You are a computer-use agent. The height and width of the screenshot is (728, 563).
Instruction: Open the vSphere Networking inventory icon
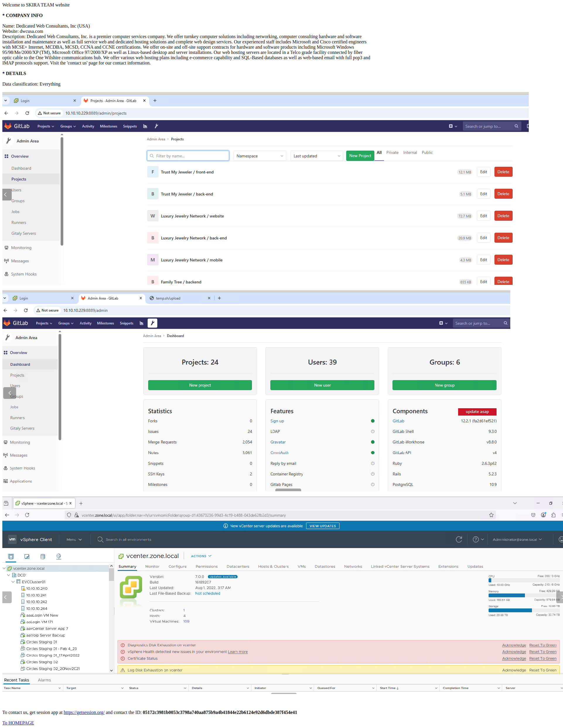59,556
